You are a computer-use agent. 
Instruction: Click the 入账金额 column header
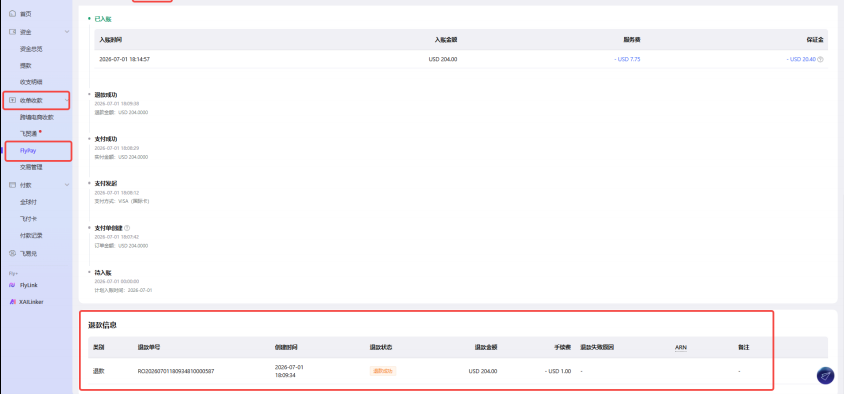(x=446, y=40)
